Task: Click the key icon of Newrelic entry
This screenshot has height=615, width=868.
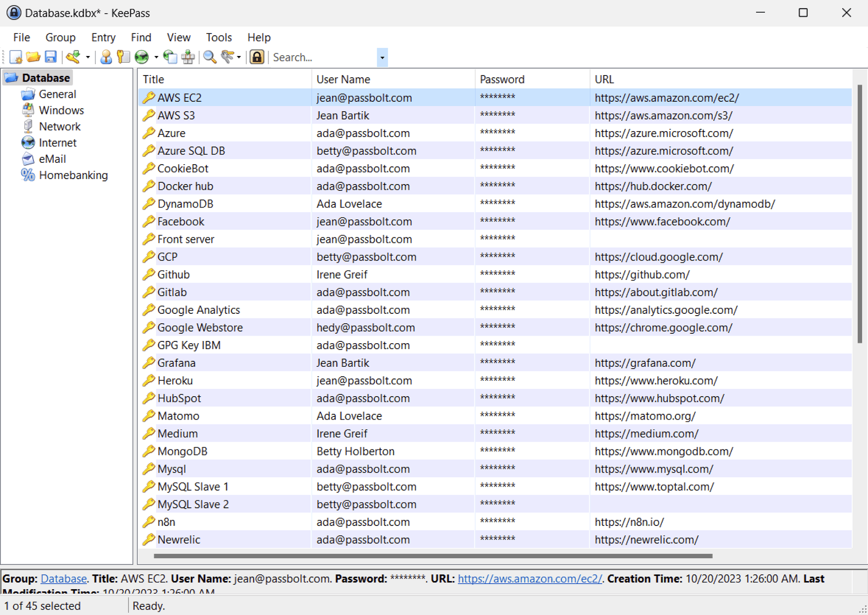Action: coord(148,539)
